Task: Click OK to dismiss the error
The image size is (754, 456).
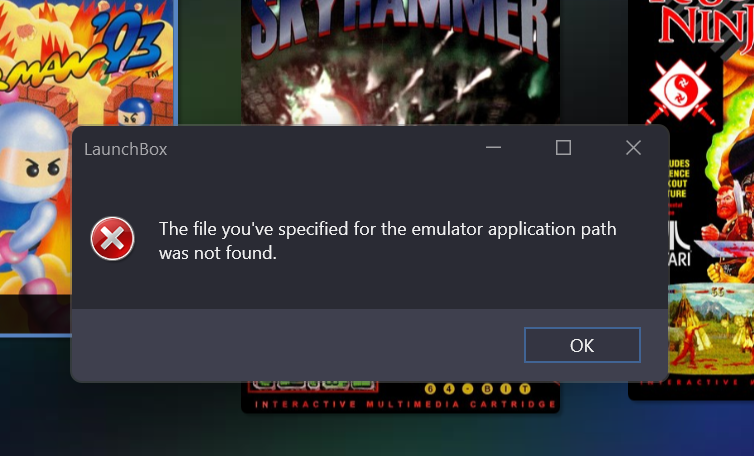Action: (x=582, y=345)
